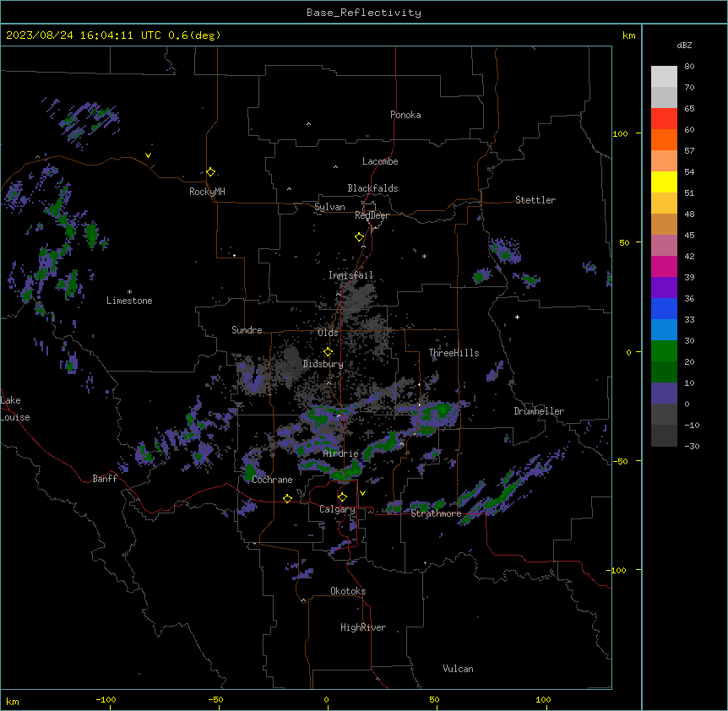
Task: Select the bright green 20-30 dBZ swatch
Action: coord(664,351)
